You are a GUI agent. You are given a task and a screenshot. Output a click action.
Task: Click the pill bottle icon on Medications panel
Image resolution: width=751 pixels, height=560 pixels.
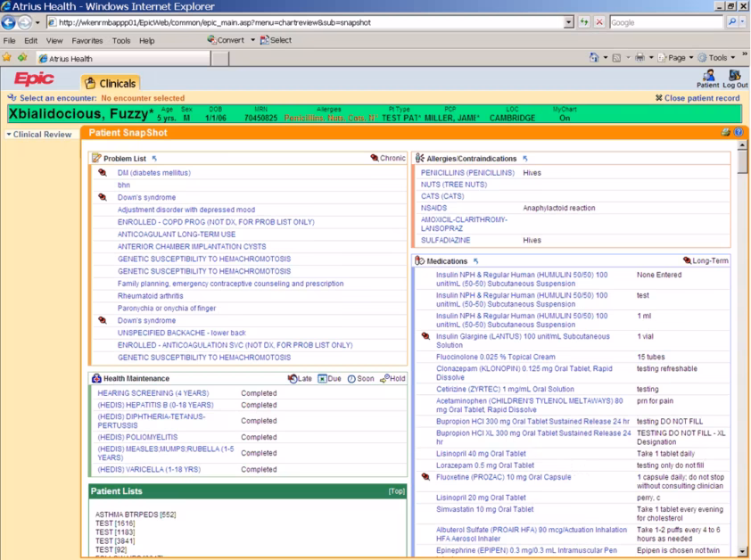coord(417,260)
